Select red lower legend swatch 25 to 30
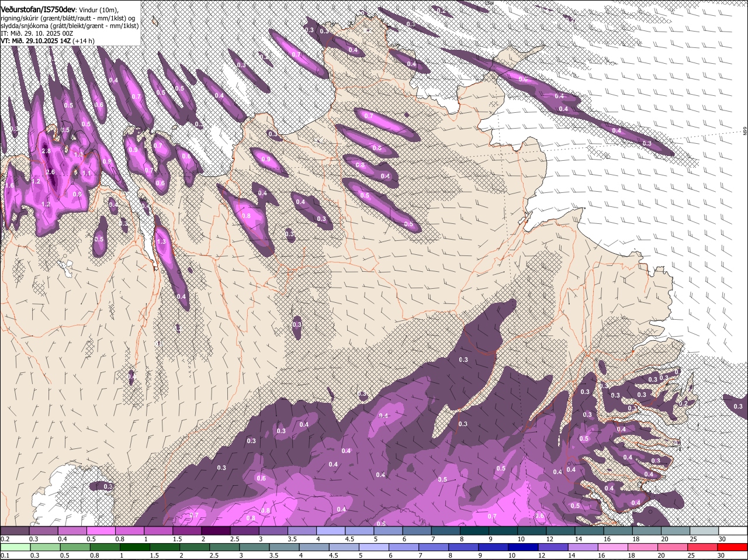 [702, 547]
